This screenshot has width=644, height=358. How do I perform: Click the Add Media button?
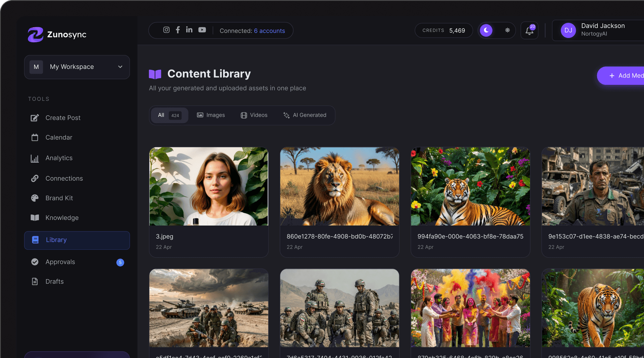[x=626, y=75]
